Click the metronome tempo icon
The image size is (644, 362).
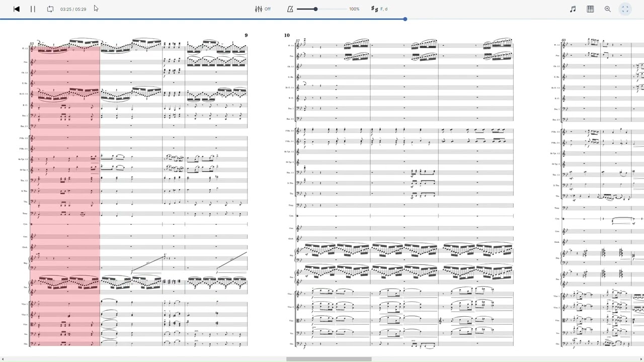pyautogui.click(x=290, y=9)
